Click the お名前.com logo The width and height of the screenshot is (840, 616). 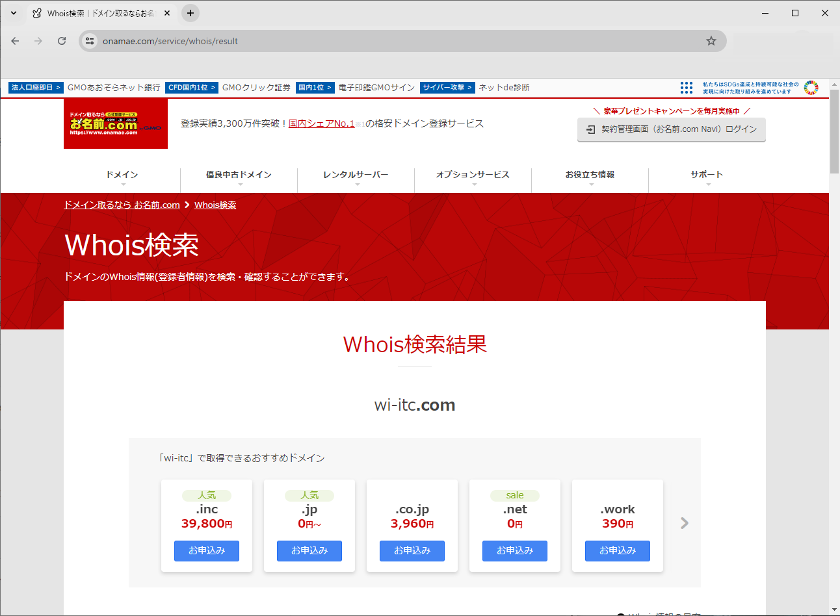[x=116, y=123]
